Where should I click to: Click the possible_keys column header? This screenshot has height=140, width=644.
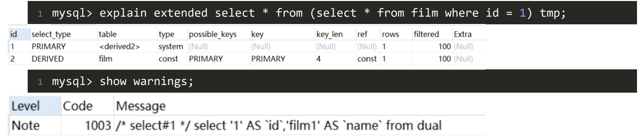(213, 34)
